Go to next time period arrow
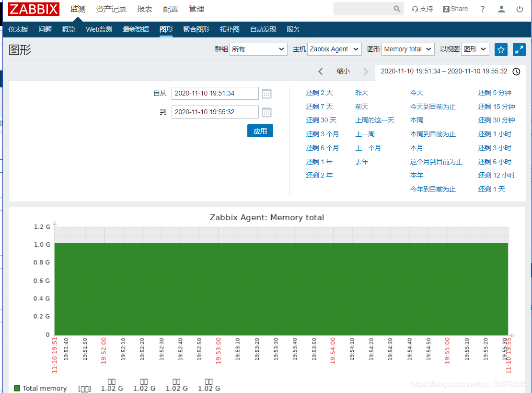The width and height of the screenshot is (532, 393). tap(365, 71)
